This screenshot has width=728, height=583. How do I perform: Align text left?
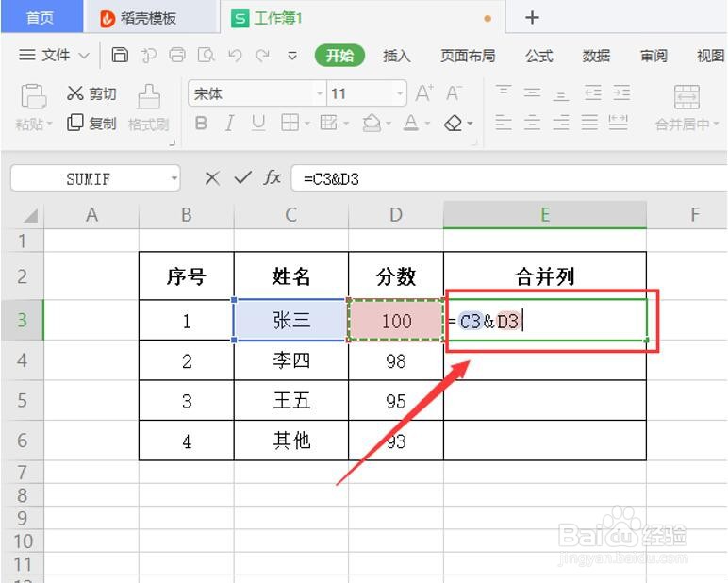click(x=504, y=123)
